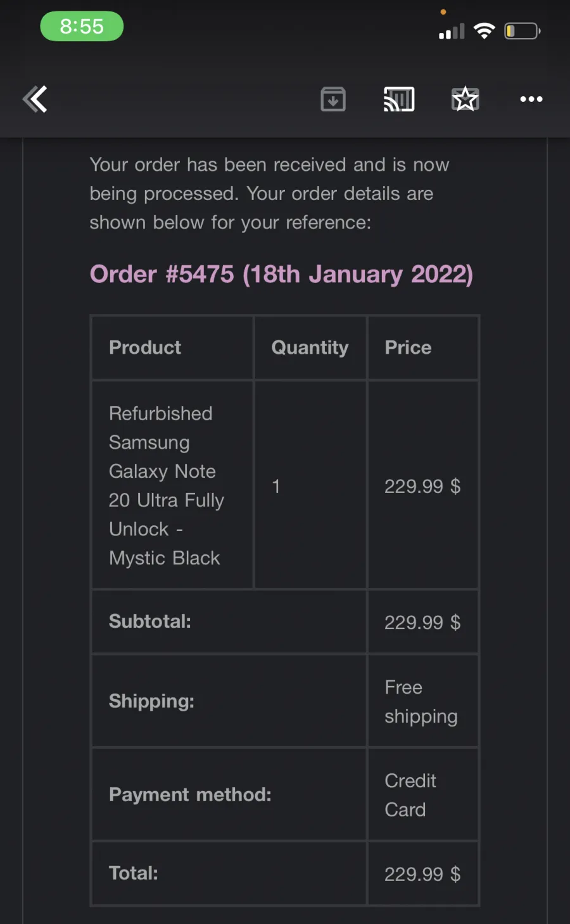Tap the Total amount 229.99 $ cell
The height and width of the screenshot is (924, 570).
423,874
